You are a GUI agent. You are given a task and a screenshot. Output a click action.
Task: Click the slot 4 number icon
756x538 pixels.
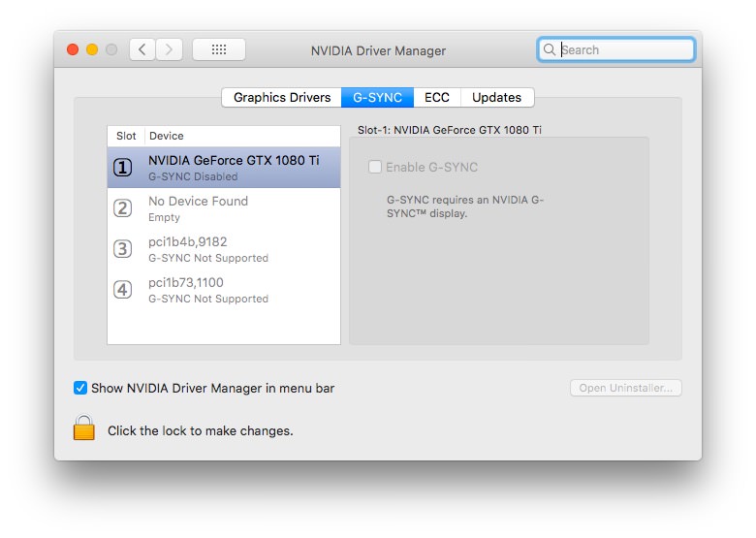click(x=122, y=290)
